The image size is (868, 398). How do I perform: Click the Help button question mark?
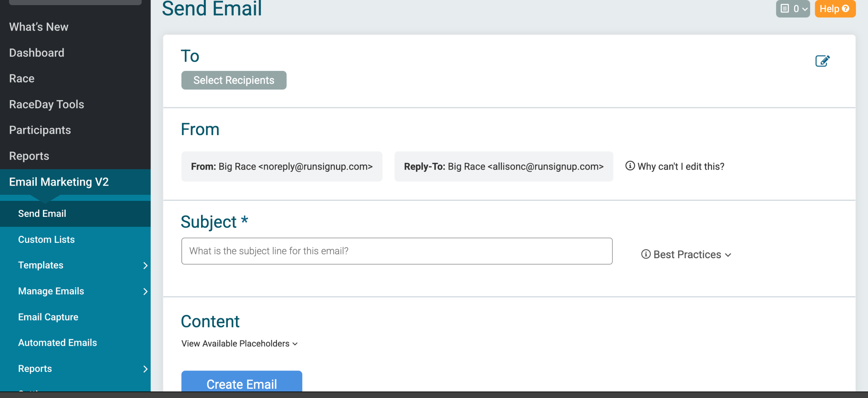pyautogui.click(x=846, y=8)
